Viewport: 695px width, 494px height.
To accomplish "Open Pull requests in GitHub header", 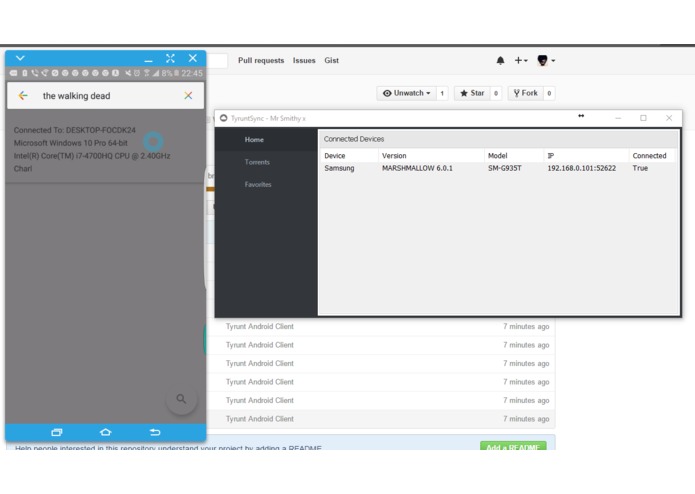I will [x=261, y=60].
